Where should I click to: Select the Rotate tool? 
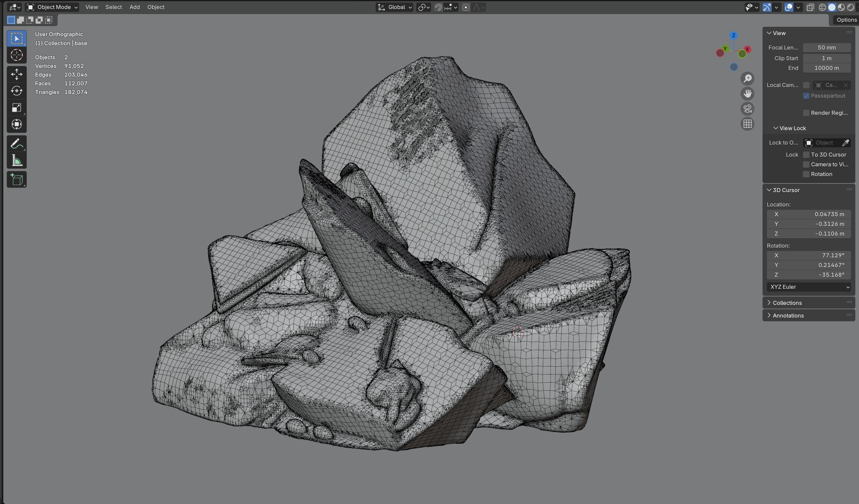coord(16,91)
